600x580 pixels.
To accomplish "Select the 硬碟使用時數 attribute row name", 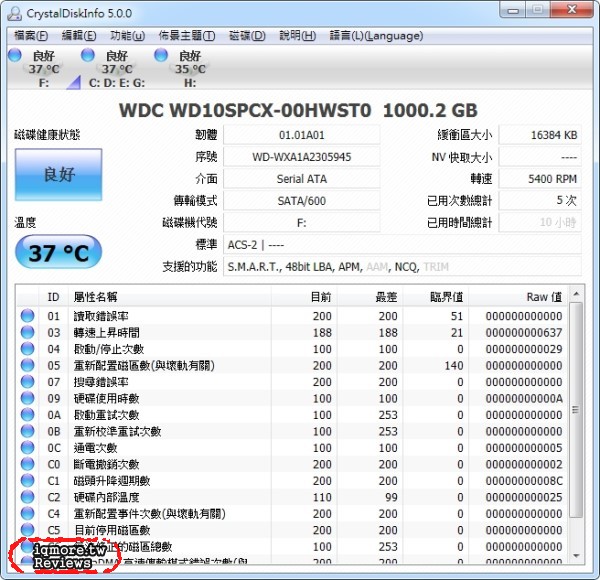I will (x=106, y=398).
